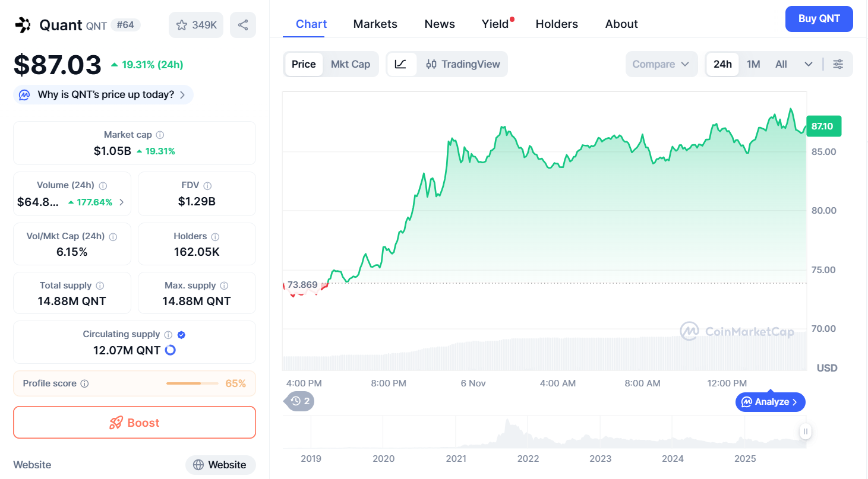
Task: Share the Quant page via share icon
Action: pos(242,24)
